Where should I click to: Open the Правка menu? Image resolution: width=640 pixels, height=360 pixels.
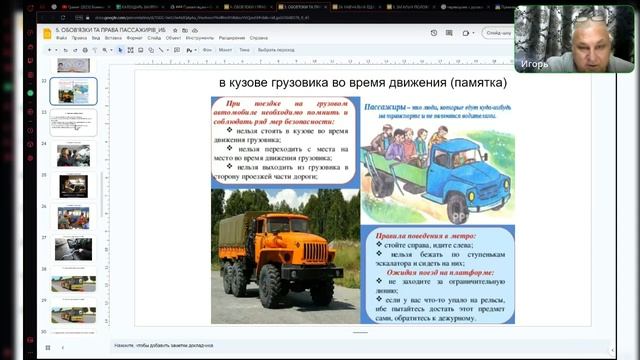coord(79,38)
